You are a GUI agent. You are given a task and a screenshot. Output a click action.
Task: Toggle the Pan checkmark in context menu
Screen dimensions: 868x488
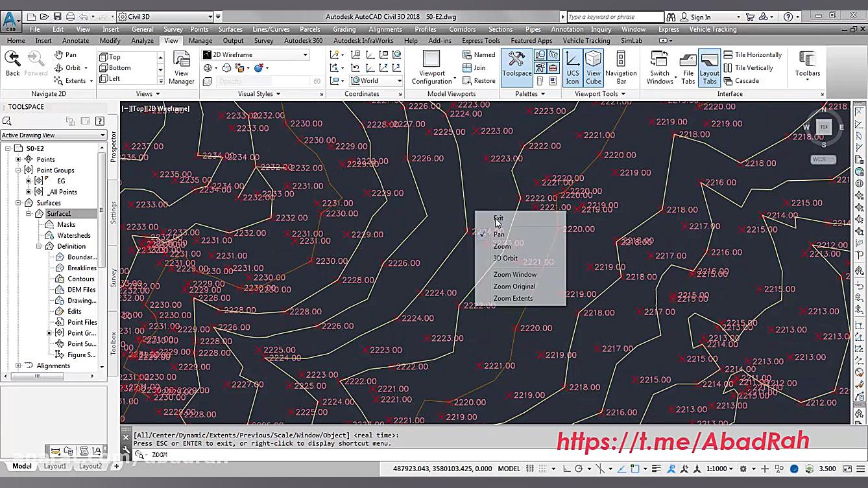pos(483,234)
